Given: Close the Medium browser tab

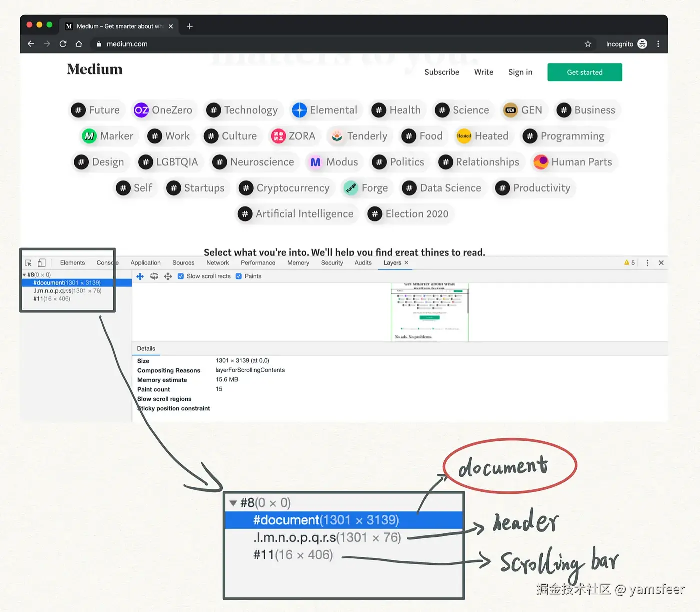Looking at the screenshot, I should (171, 26).
